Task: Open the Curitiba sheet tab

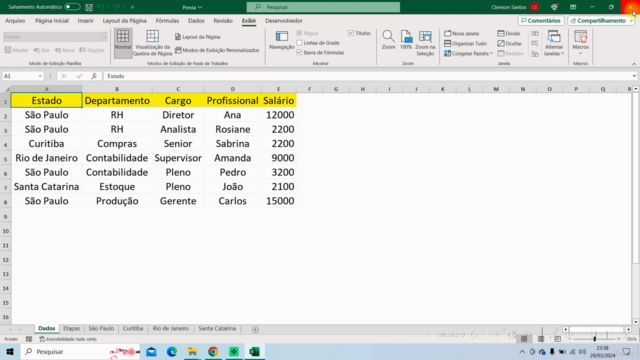Action: [133, 329]
